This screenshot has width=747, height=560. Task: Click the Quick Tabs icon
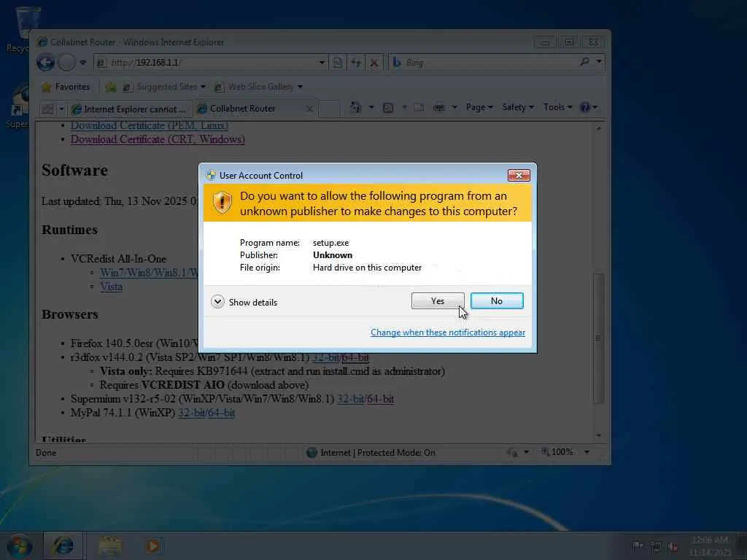coord(47,109)
